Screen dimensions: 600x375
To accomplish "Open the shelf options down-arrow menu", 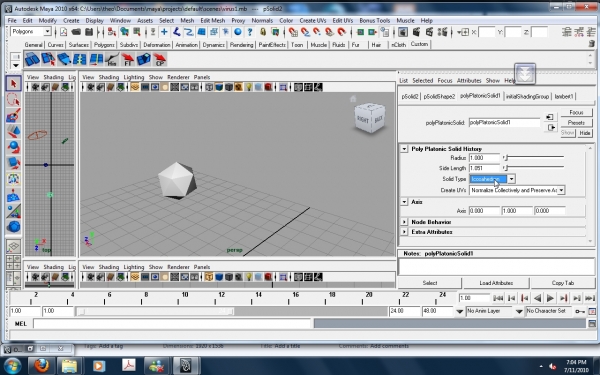I will point(15,65).
